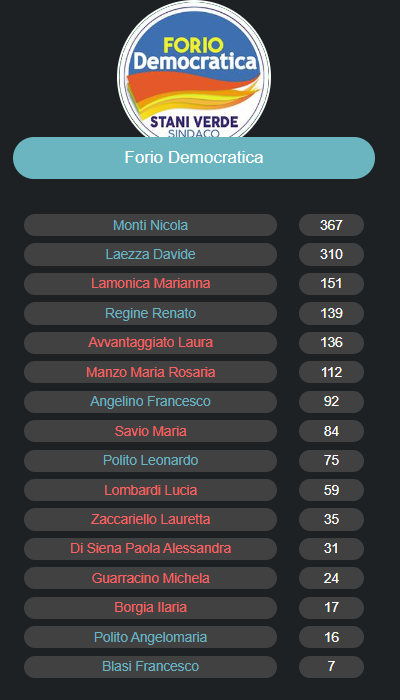Viewport: 400px width, 700px height.
Task: Choose Regine Renato from the list
Action: click(150, 313)
